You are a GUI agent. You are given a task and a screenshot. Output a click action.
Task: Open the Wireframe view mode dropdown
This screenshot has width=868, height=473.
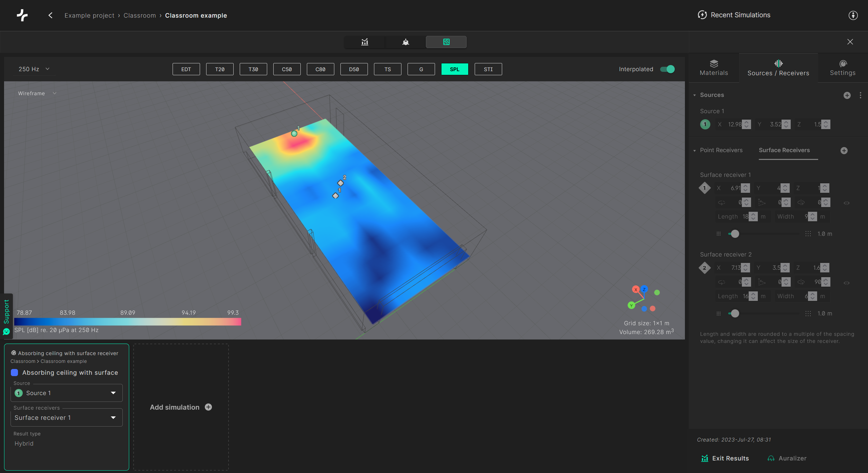pyautogui.click(x=37, y=93)
